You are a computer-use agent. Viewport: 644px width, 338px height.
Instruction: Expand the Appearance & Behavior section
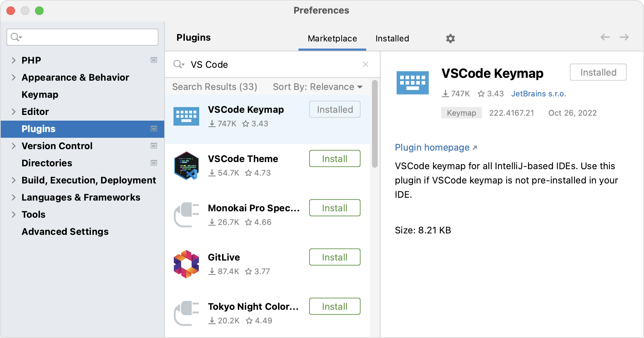[14, 77]
